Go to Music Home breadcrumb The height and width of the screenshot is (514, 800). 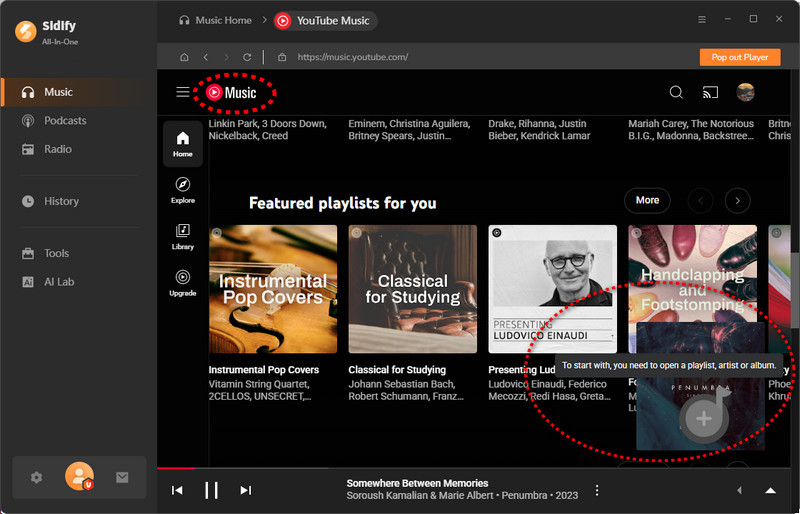click(215, 20)
